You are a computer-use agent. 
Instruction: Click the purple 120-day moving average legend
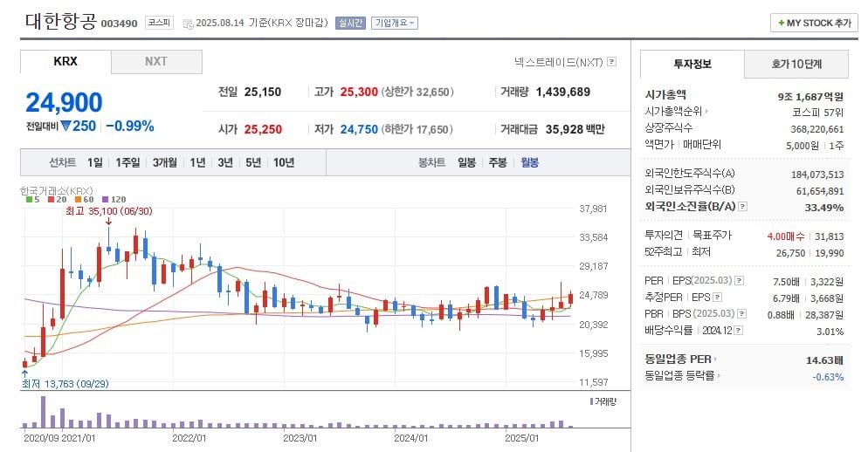pyautogui.click(x=114, y=199)
